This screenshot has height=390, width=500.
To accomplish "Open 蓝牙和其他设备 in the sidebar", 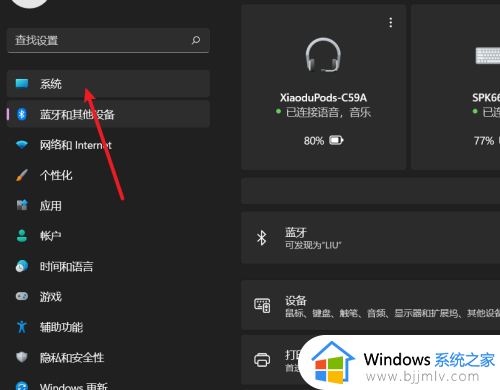I will (x=108, y=114).
